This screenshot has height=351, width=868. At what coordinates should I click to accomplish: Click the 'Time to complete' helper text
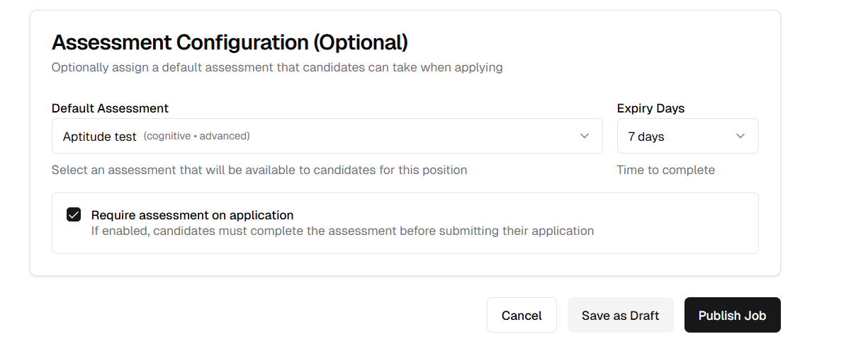pos(665,170)
